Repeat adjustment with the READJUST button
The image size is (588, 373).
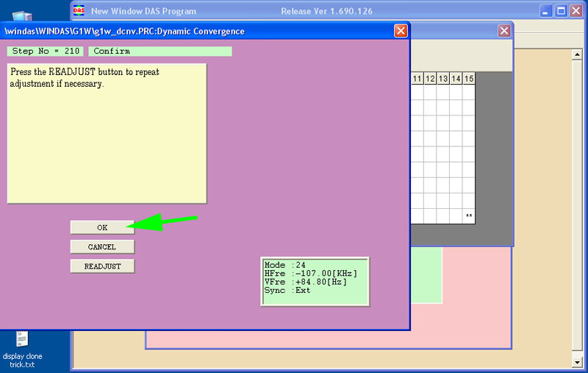[102, 266]
